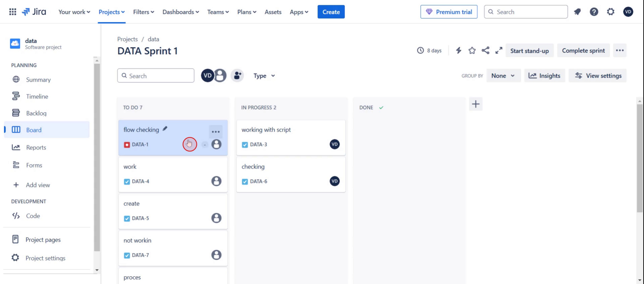Screen dimensions: 644x284
Task: Star the DATA Sprint 1 board
Action: [x=472, y=51]
